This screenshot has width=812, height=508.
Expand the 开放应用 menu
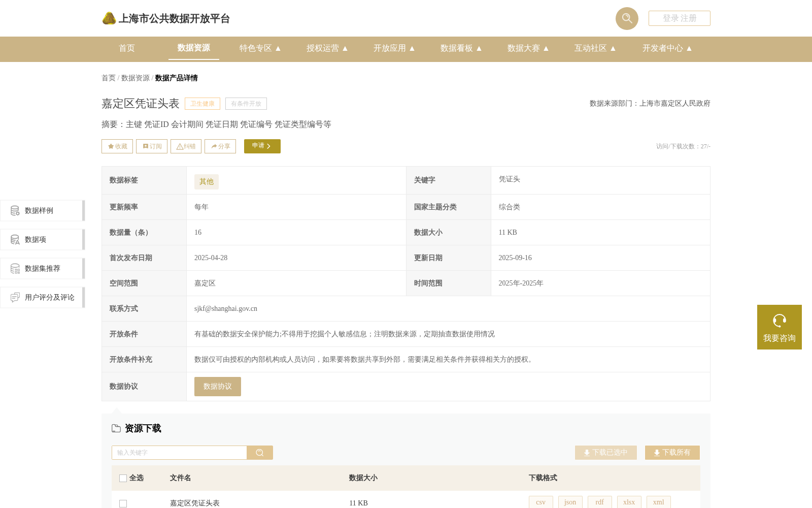[x=394, y=48]
